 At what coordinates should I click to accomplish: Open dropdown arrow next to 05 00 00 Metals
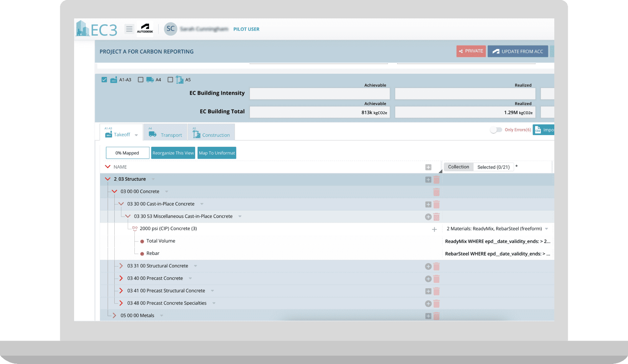click(x=162, y=315)
